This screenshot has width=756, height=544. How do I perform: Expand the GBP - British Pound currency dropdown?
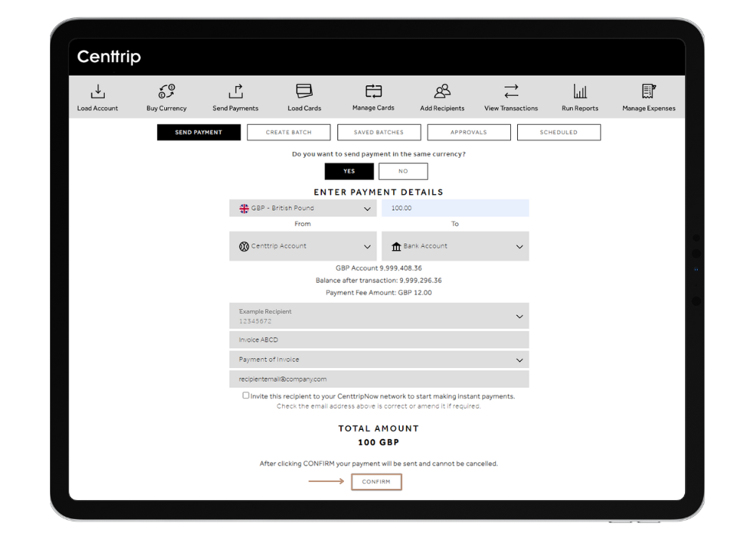(x=302, y=209)
